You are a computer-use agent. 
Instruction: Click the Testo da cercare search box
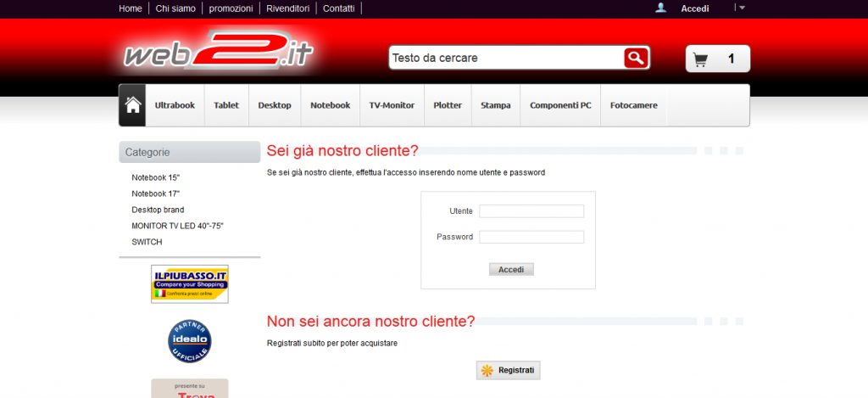[507, 58]
